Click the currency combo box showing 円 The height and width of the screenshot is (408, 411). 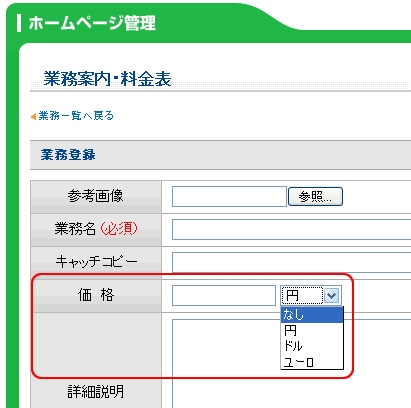tap(311, 295)
